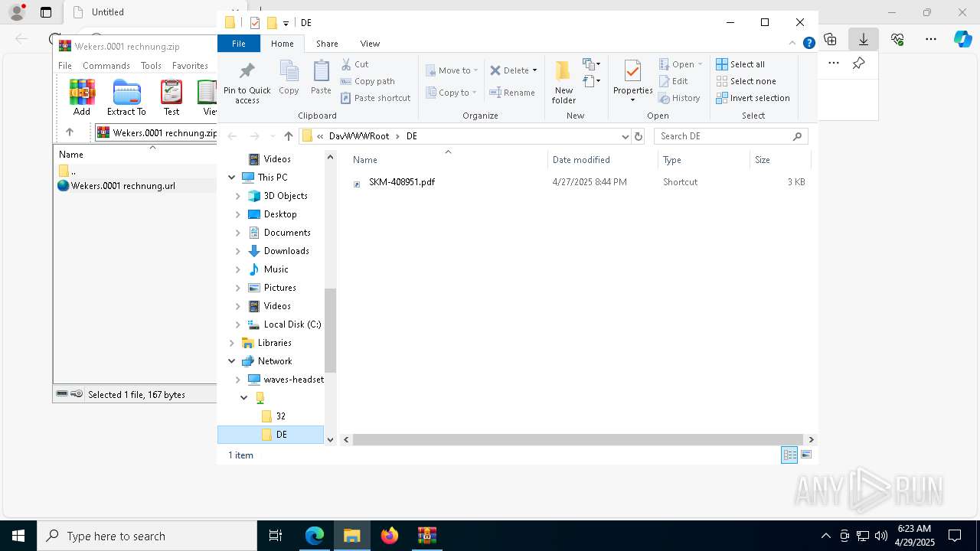This screenshot has height=551, width=980.
Task: Switch to Details view layout icon
Action: coord(789,455)
